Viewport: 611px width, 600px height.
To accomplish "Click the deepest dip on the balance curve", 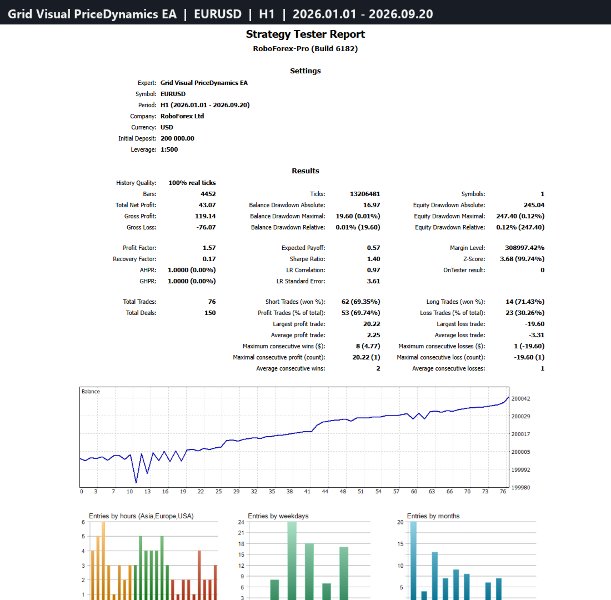I will click(136, 482).
